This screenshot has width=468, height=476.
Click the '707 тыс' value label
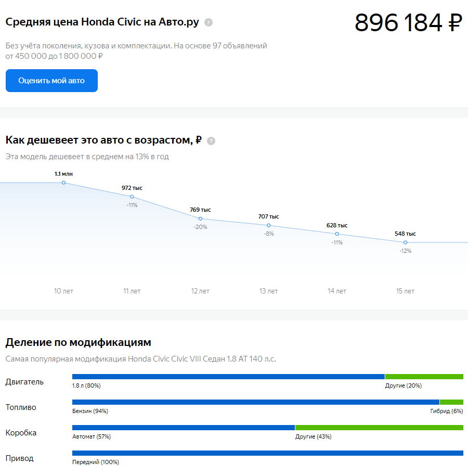click(269, 216)
